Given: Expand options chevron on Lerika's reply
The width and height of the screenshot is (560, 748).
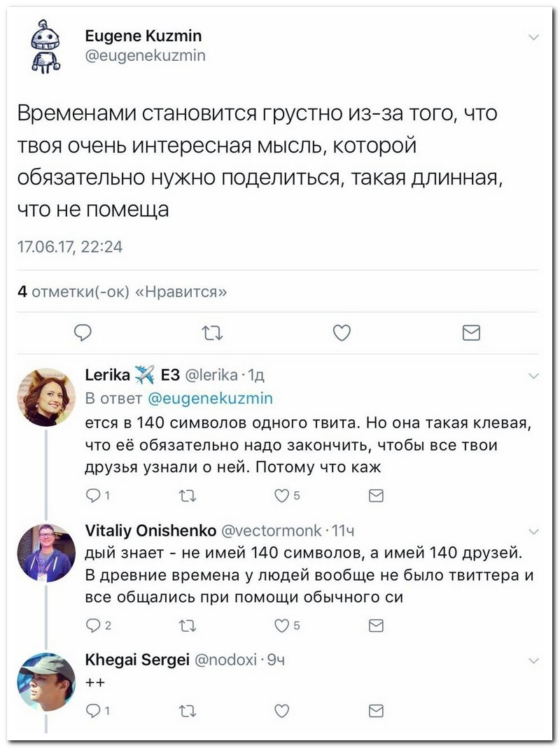Looking at the screenshot, I should (534, 376).
